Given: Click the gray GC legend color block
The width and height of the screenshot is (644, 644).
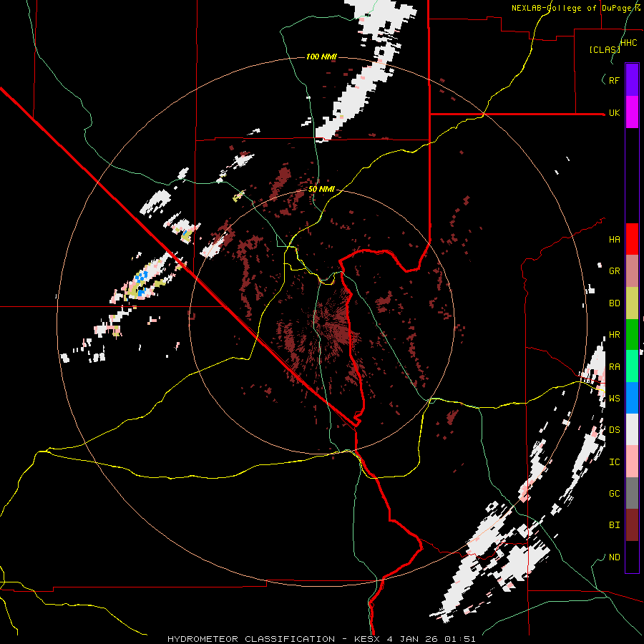Looking at the screenshot, I should 632,493.
